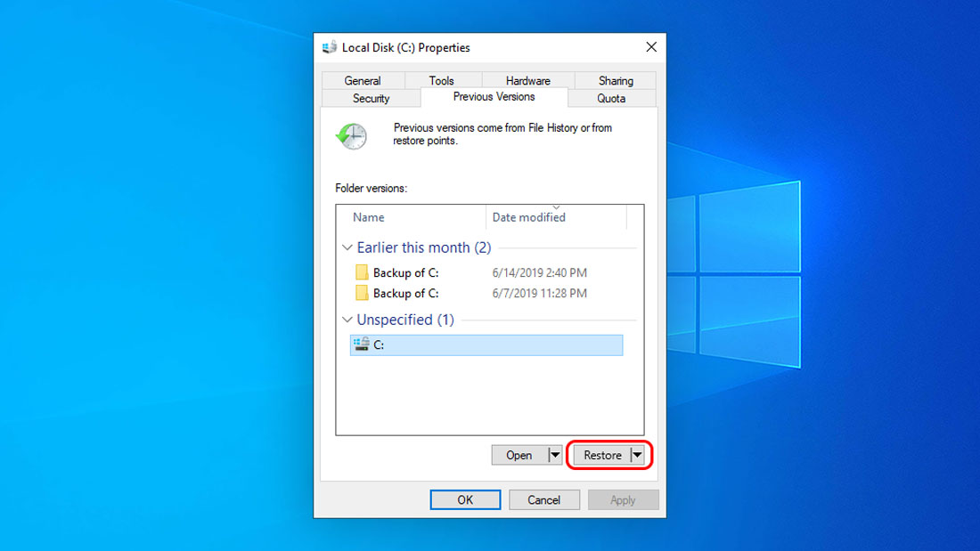The image size is (980, 551).
Task: Open the Sharing tab
Action: tap(616, 81)
